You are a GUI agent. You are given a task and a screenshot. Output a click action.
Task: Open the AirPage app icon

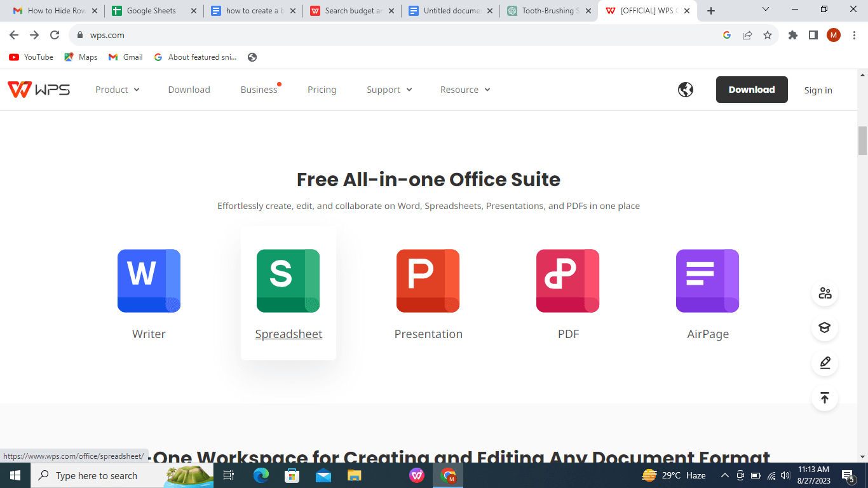[707, 281]
